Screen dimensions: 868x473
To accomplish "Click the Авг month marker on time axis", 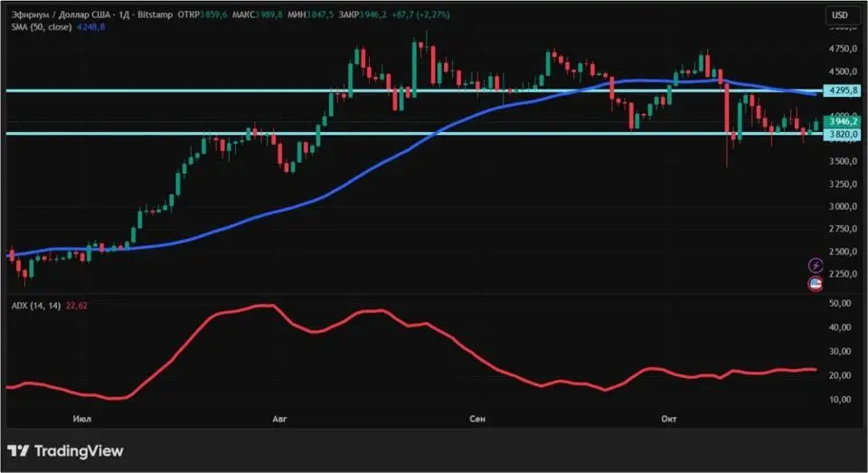I will click(x=279, y=419).
